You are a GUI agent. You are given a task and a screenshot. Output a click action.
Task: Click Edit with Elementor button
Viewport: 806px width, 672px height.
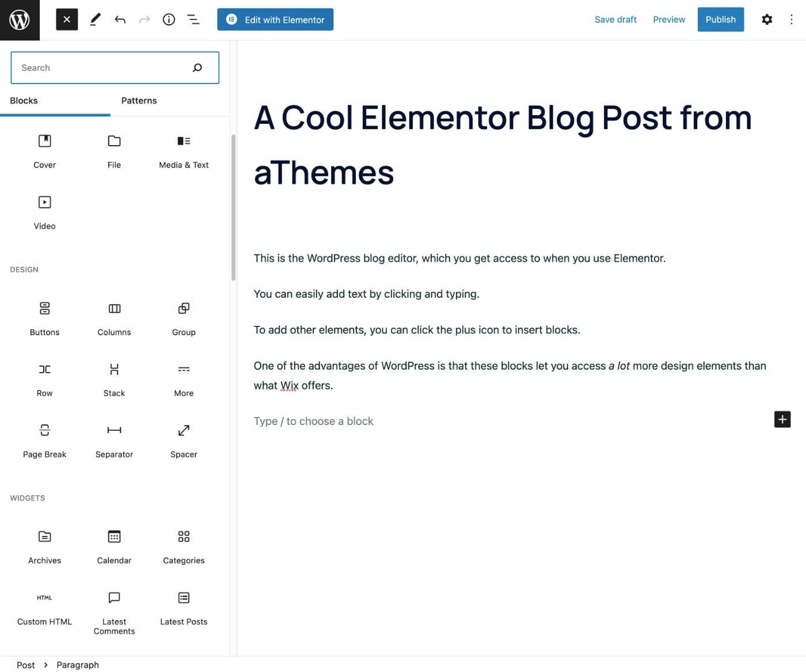tap(275, 20)
